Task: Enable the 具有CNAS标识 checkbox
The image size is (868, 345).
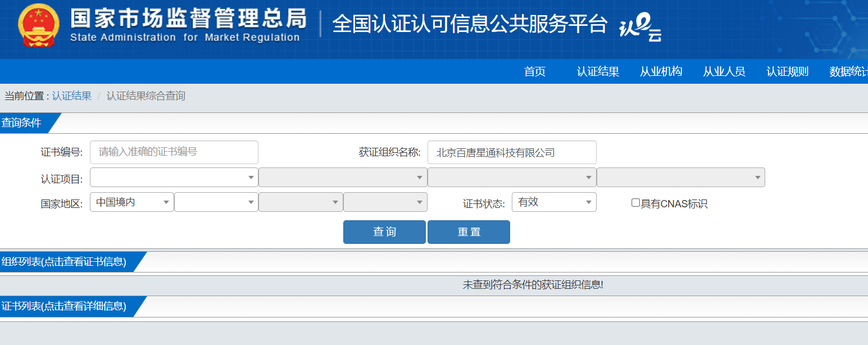Action: 635,203
